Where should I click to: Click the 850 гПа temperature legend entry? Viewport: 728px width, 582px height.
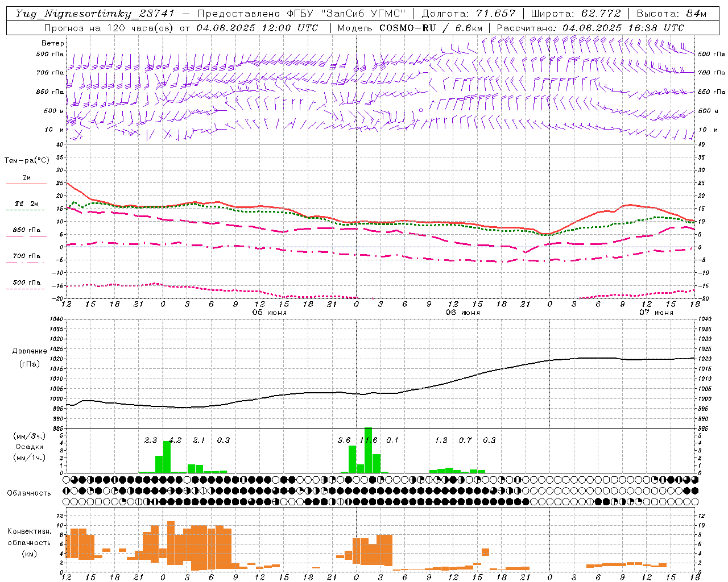point(27,230)
